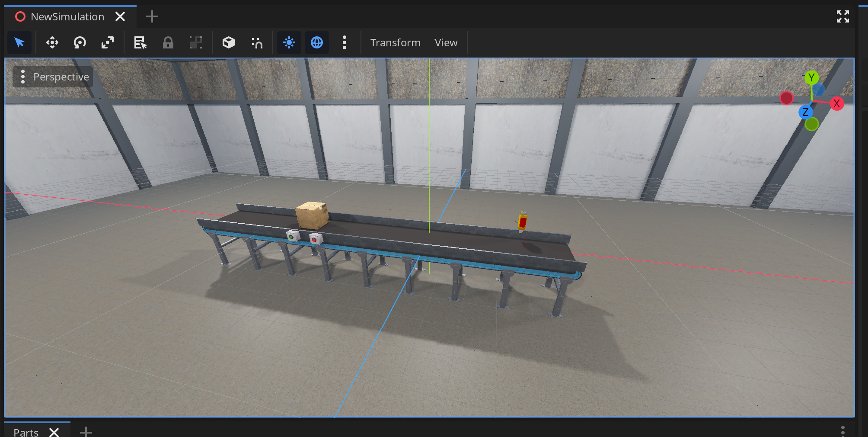
Task: Enable the snap magnet tool
Action: point(257,42)
